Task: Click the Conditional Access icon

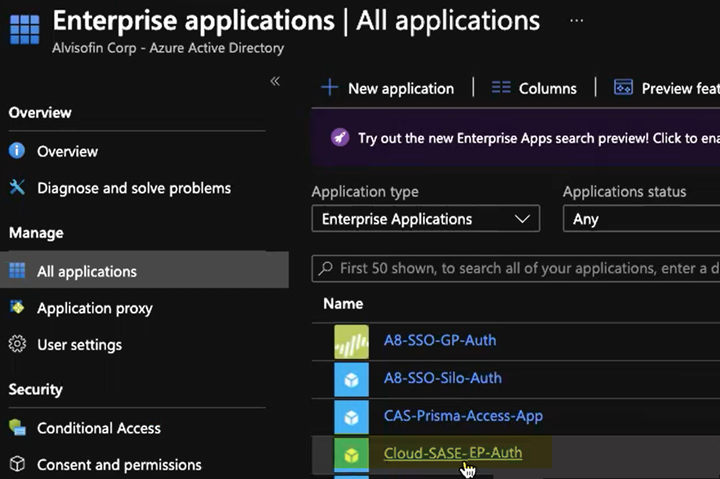Action: (17, 428)
